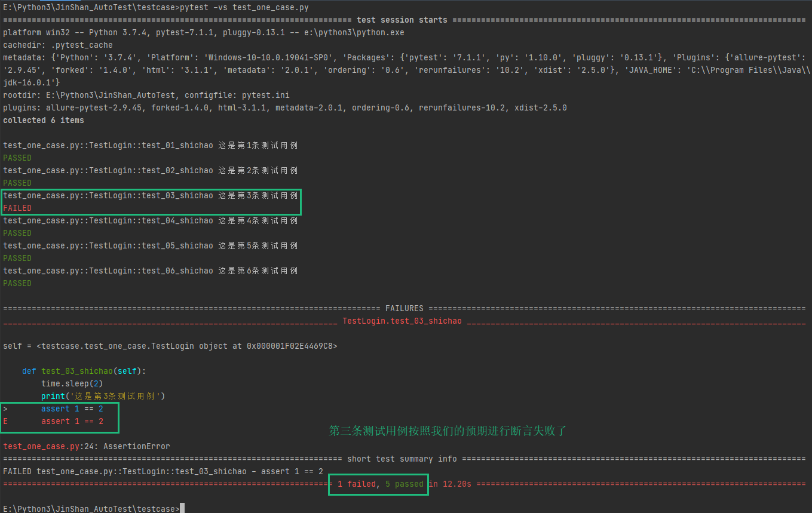Screen dimensions: 812x513
Task: Click the final command prompt cursor line
Action: [x=94, y=508]
